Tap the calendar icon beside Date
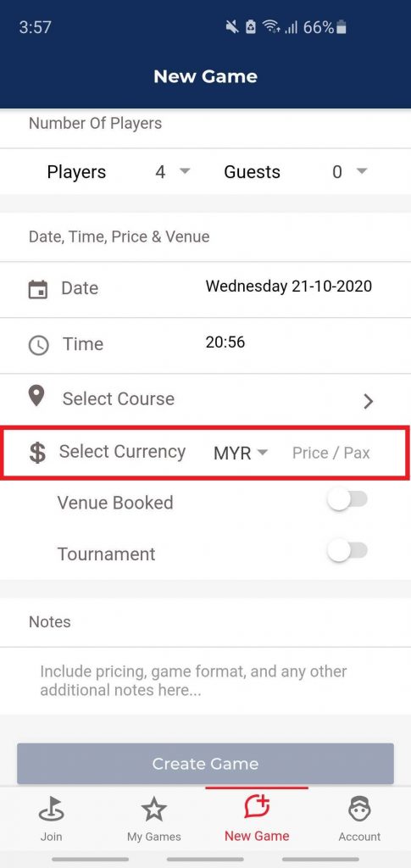The image size is (411, 868). [37, 290]
